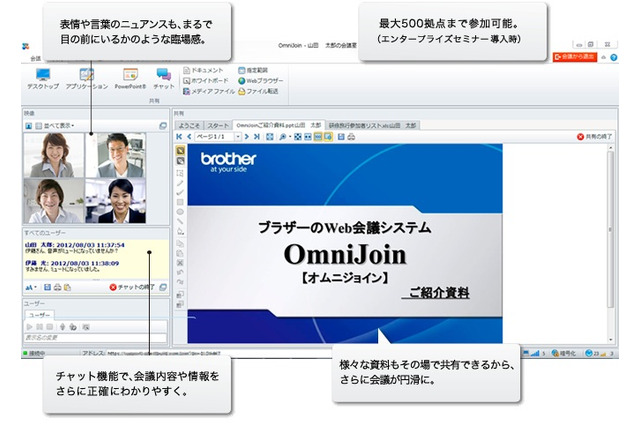Select the pen annotation tool
This screenshot has height=426, width=640.
[180, 183]
